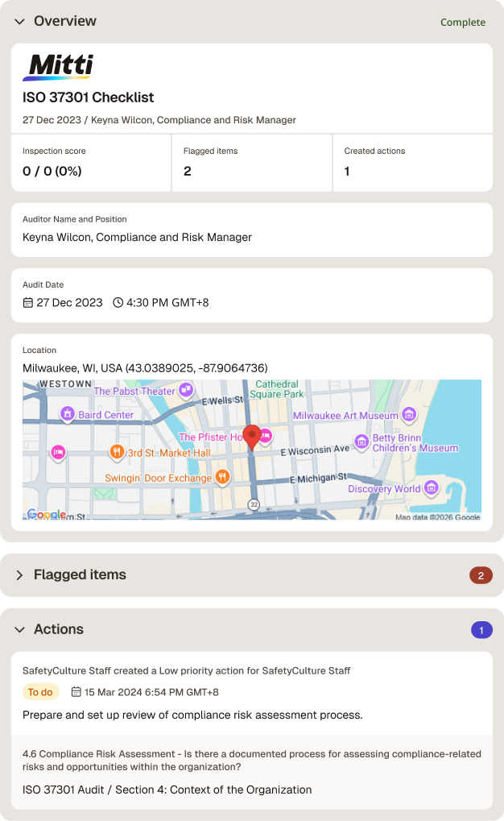This screenshot has height=821, width=504.
Task: Click the audit date calendar icon
Action: click(x=27, y=303)
